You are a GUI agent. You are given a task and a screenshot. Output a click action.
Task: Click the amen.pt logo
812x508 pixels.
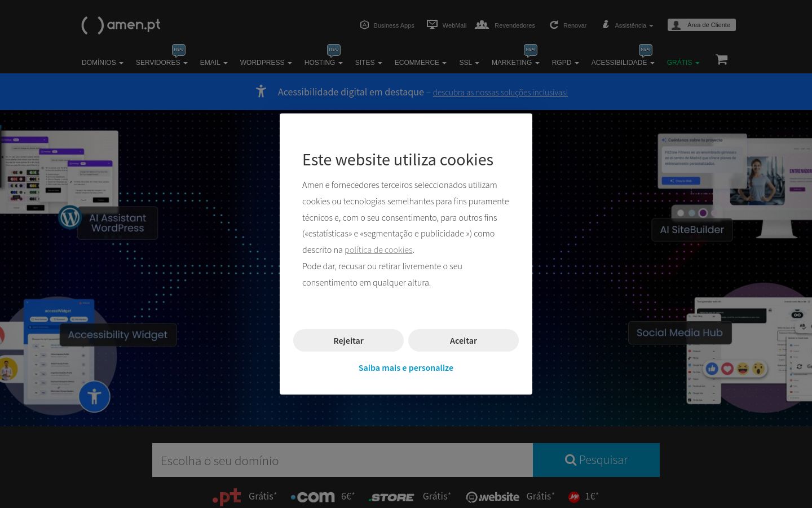121,25
